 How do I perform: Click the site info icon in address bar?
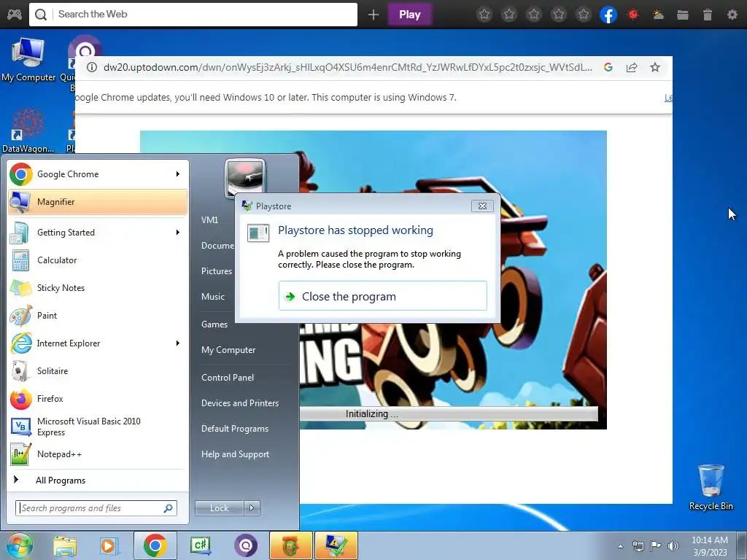tap(92, 68)
